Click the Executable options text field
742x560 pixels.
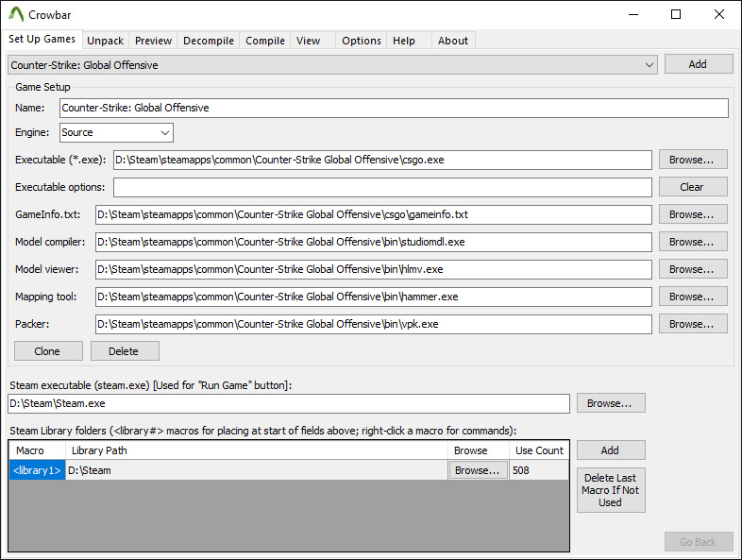(x=382, y=188)
